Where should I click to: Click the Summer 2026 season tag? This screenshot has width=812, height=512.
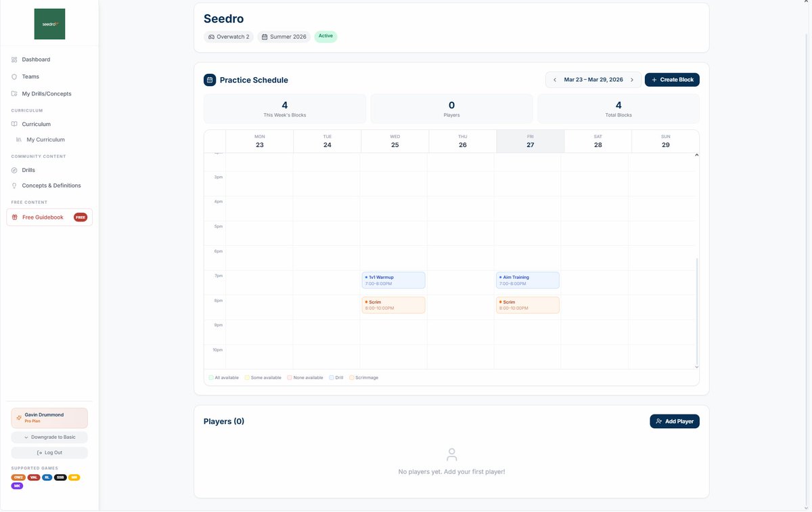[x=284, y=37]
